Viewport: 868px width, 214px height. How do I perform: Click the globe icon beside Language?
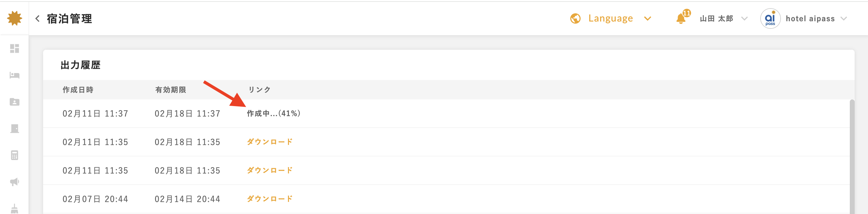(x=575, y=18)
